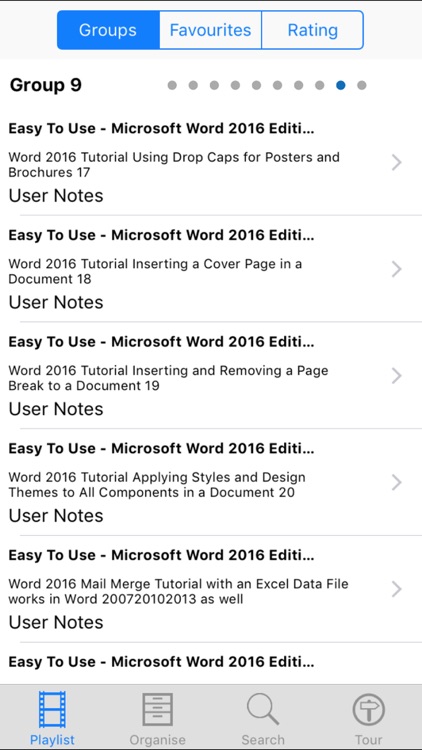
Task: Tap User Notes under Page Break tutorial
Action: (x=56, y=409)
